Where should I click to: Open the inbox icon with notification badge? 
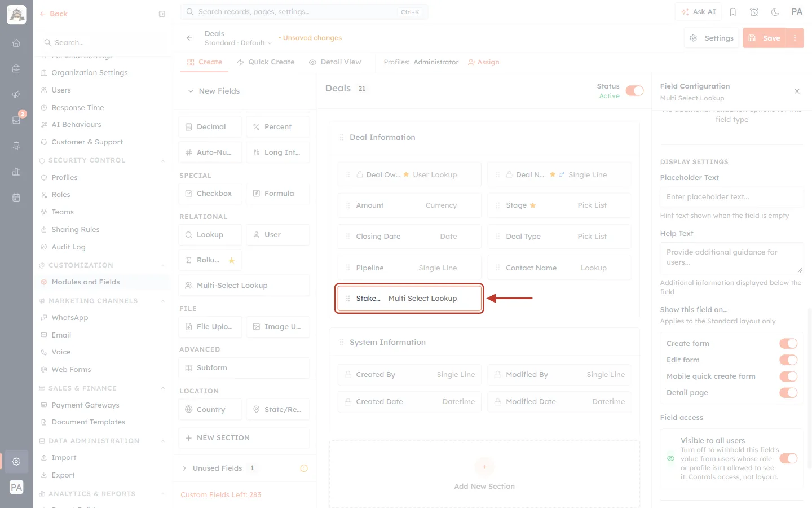(x=16, y=120)
